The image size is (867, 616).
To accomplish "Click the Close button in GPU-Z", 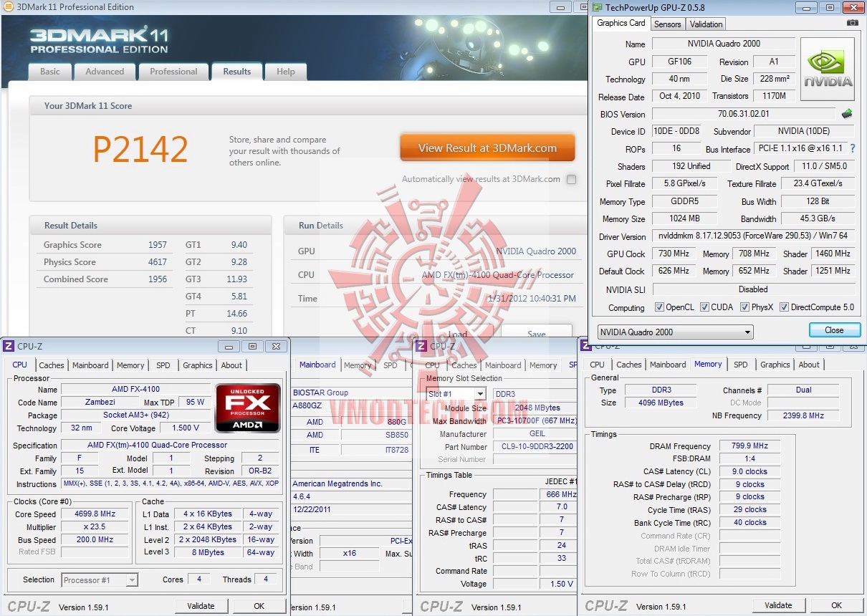I will (834, 330).
